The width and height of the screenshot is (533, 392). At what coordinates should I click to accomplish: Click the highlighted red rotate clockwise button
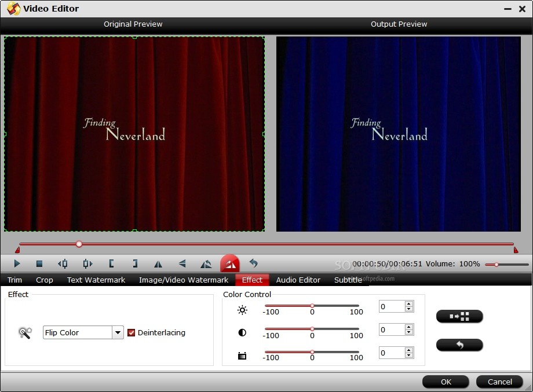(x=230, y=263)
